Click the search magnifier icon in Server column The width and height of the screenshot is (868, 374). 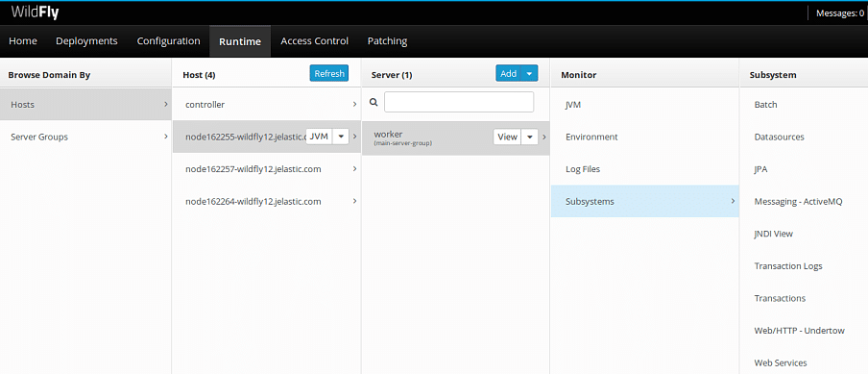(374, 102)
